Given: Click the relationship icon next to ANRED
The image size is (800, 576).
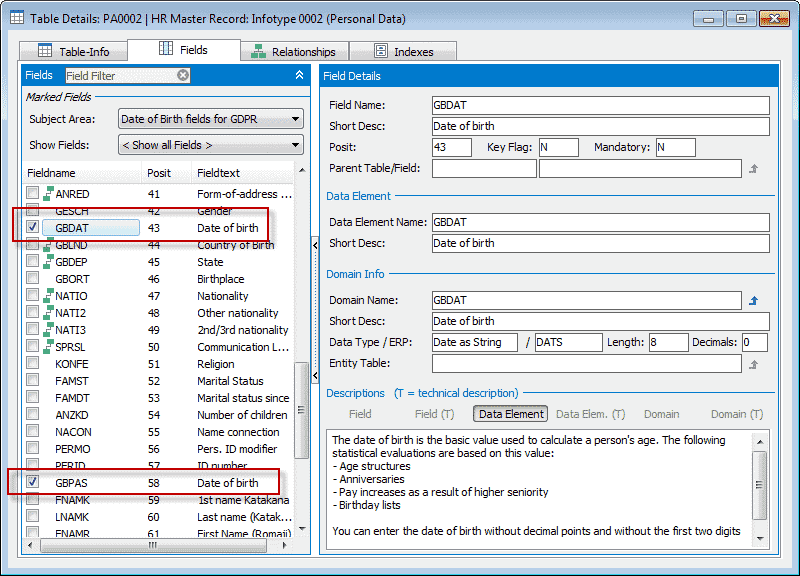Looking at the screenshot, I should click(48, 194).
